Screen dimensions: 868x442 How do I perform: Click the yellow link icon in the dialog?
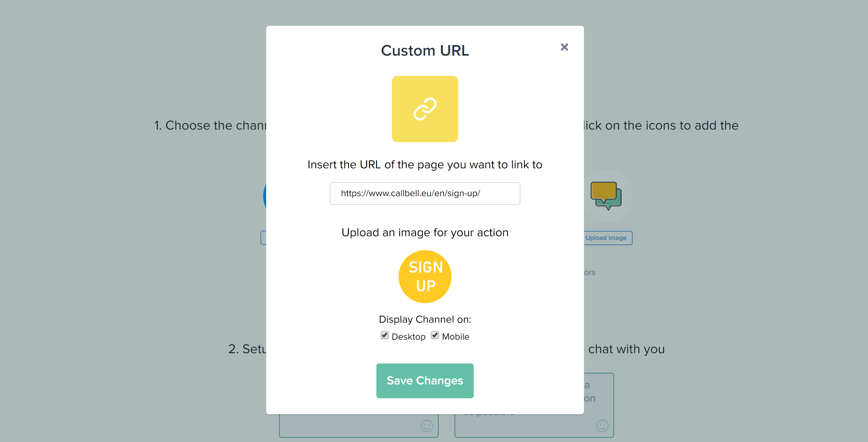click(425, 109)
